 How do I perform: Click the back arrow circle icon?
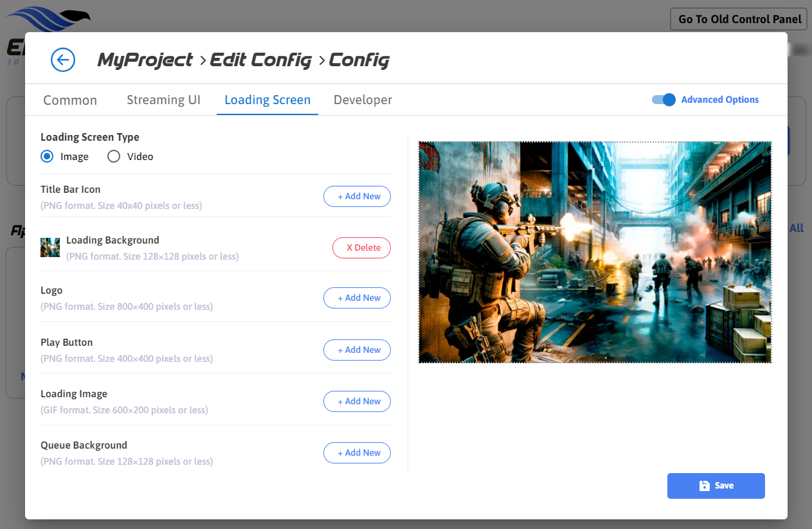[63, 60]
